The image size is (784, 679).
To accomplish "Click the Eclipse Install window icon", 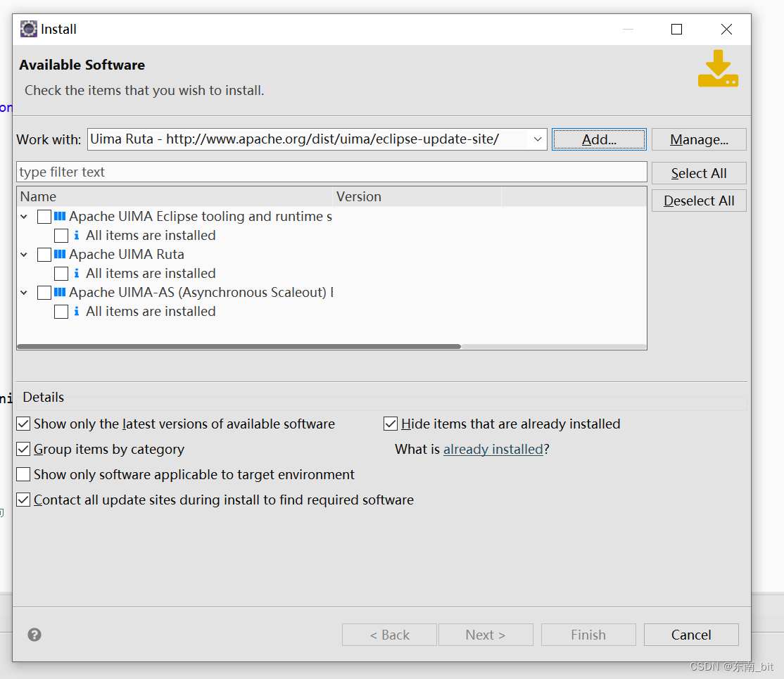I will coord(28,29).
